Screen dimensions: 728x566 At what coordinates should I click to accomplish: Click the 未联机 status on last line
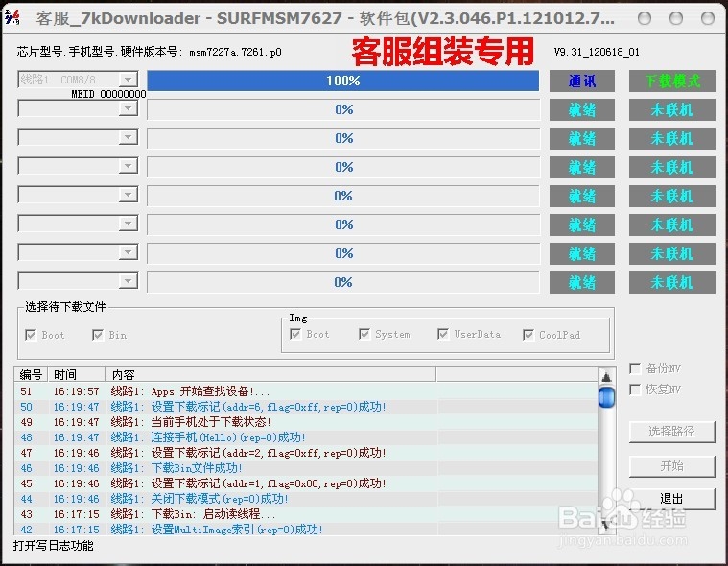(x=671, y=282)
